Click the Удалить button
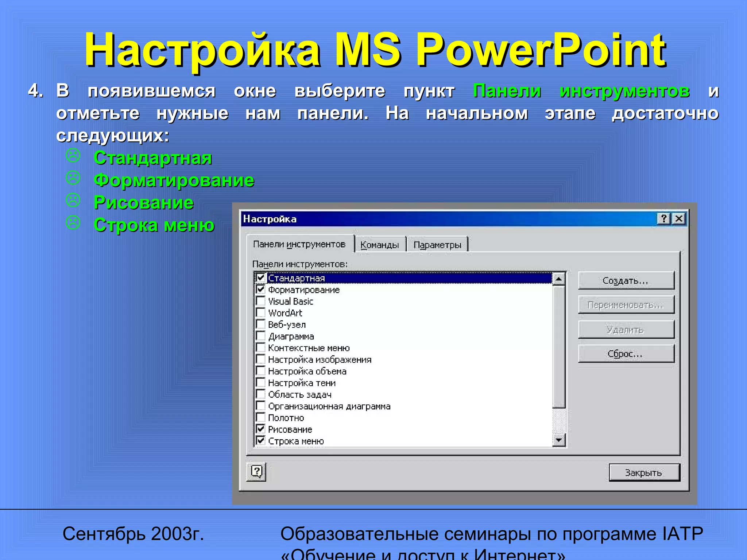Image resolution: width=747 pixels, height=560 pixels. pos(626,330)
